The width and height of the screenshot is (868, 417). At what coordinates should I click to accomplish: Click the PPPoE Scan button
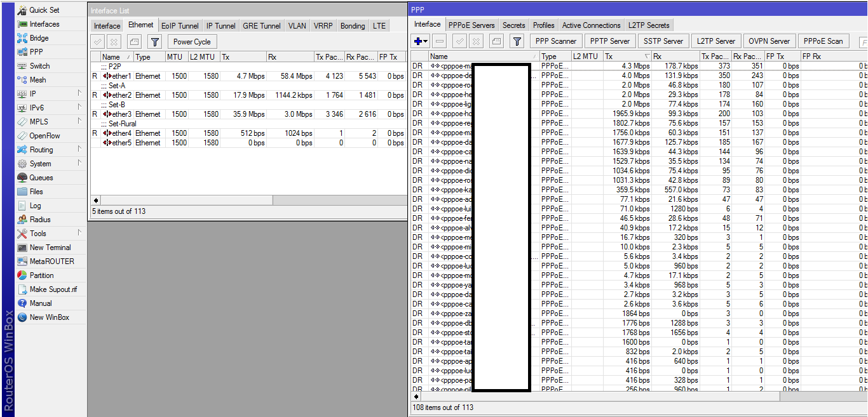pos(823,41)
